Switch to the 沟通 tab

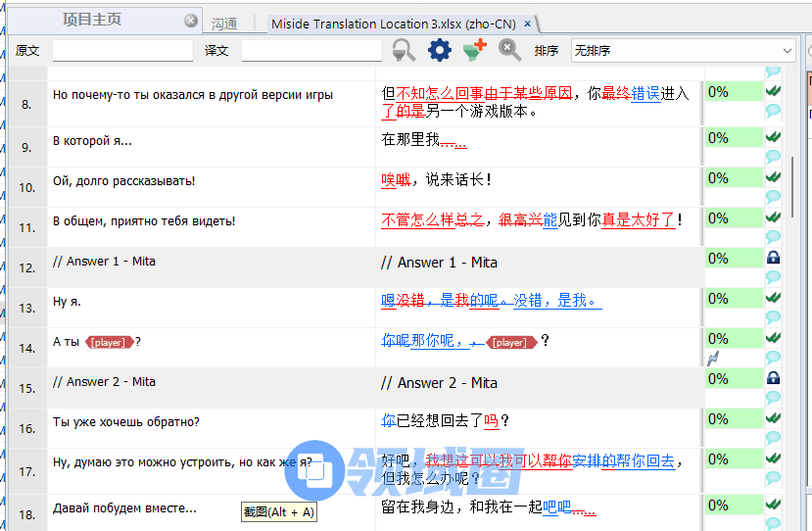tap(225, 24)
